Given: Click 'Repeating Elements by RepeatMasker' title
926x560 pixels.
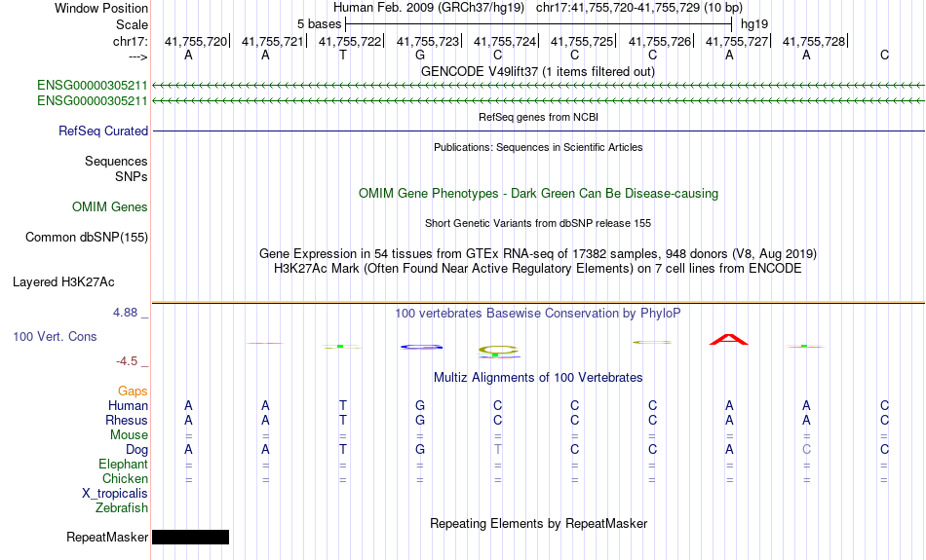Looking at the screenshot, I should point(538,524).
